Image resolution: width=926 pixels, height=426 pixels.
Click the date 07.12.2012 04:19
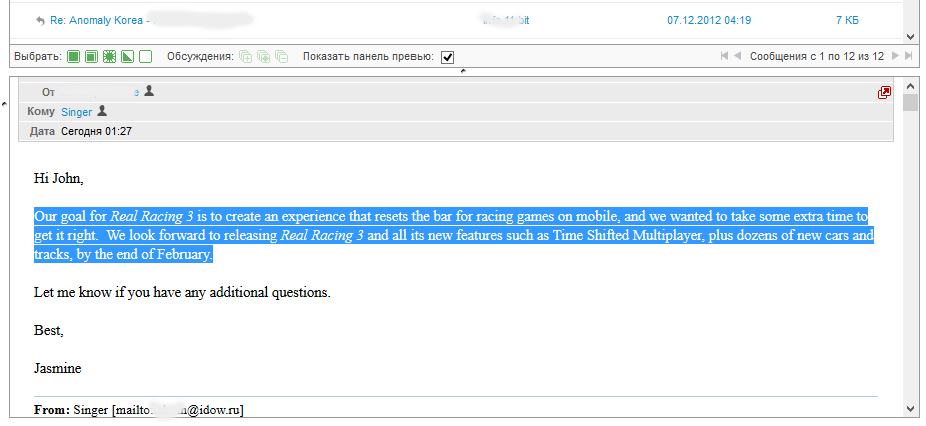click(x=709, y=20)
